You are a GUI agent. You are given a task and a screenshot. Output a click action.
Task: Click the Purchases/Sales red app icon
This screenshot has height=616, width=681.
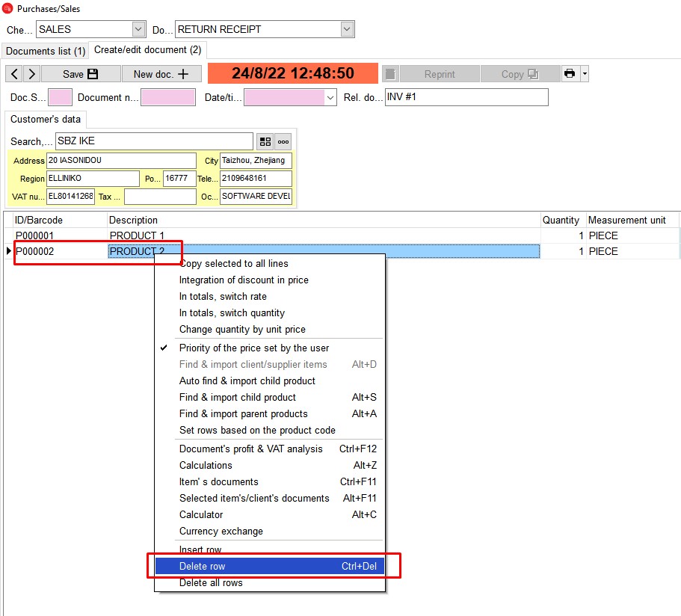coord(7,8)
